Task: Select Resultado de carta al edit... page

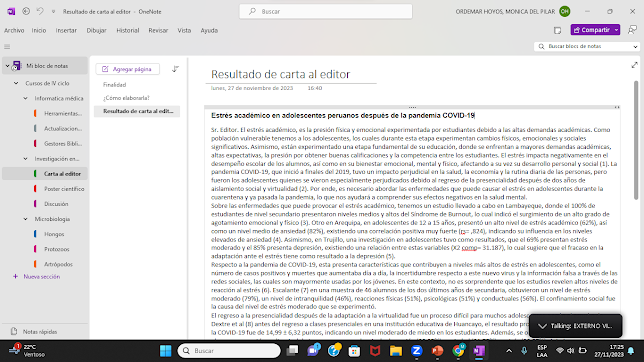Action: pos(137,111)
